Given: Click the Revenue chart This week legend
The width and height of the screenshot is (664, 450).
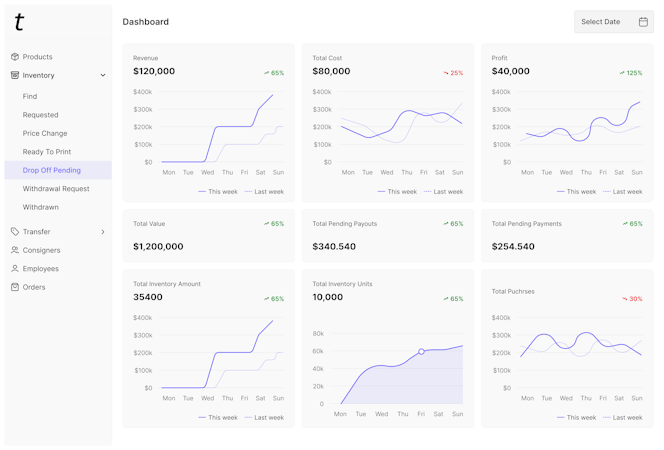Looking at the screenshot, I should pos(218,192).
